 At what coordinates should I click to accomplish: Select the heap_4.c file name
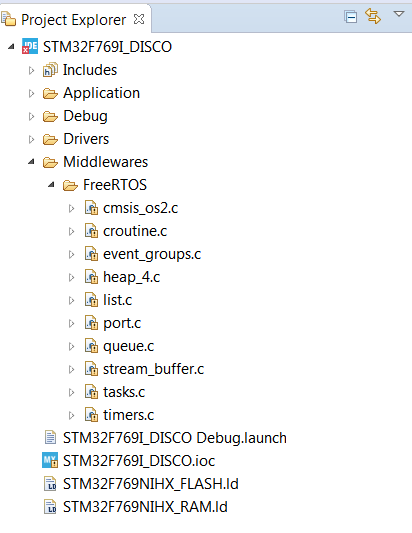tap(132, 278)
